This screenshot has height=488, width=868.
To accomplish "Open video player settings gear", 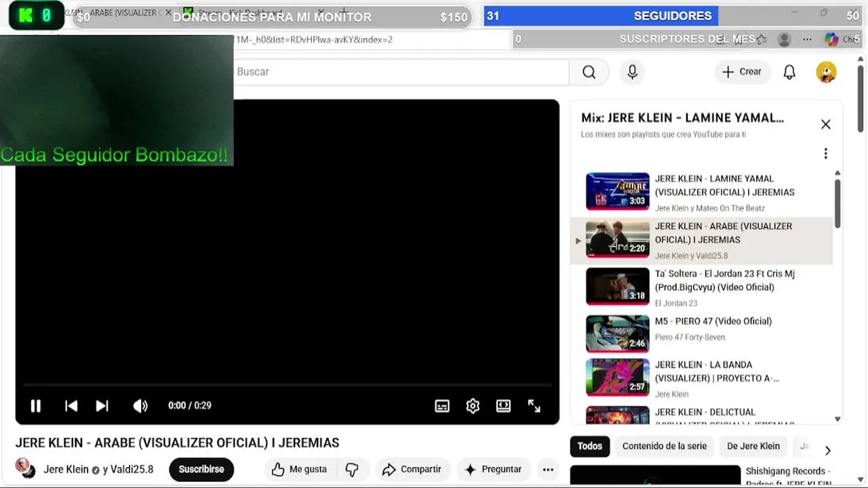I will [473, 405].
